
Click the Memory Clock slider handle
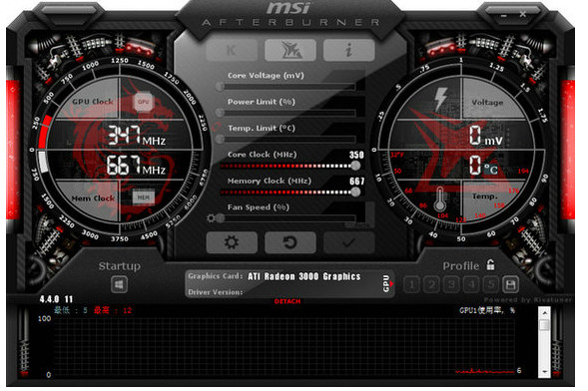coord(355,192)
